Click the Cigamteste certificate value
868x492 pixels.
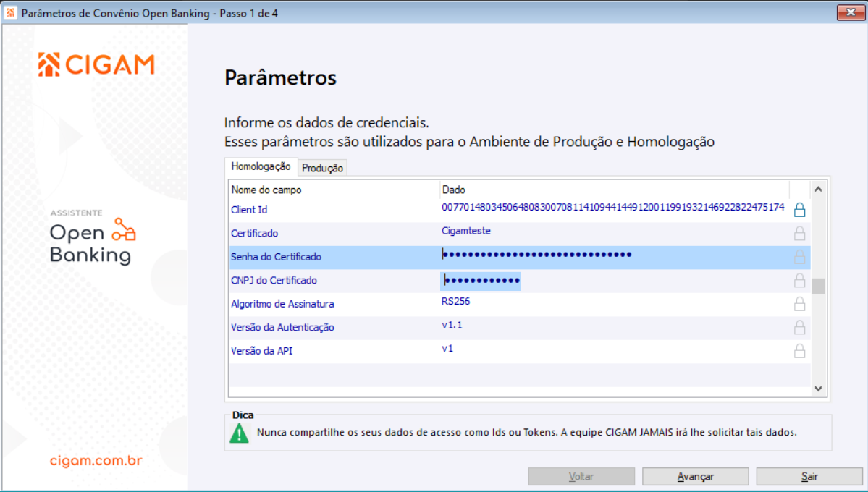pos(466,231)
